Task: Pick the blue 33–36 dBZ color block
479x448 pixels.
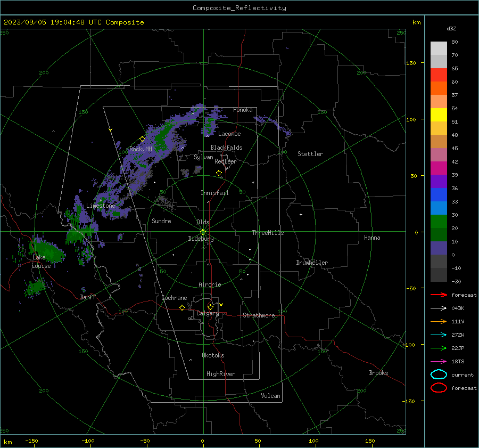Action: click(x=439, y=195)
